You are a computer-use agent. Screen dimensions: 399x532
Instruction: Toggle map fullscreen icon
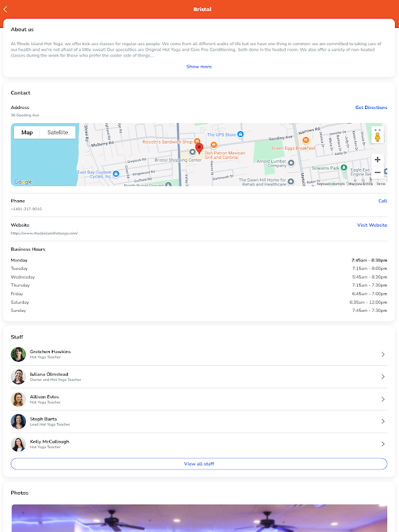click(x=377, y=130)
